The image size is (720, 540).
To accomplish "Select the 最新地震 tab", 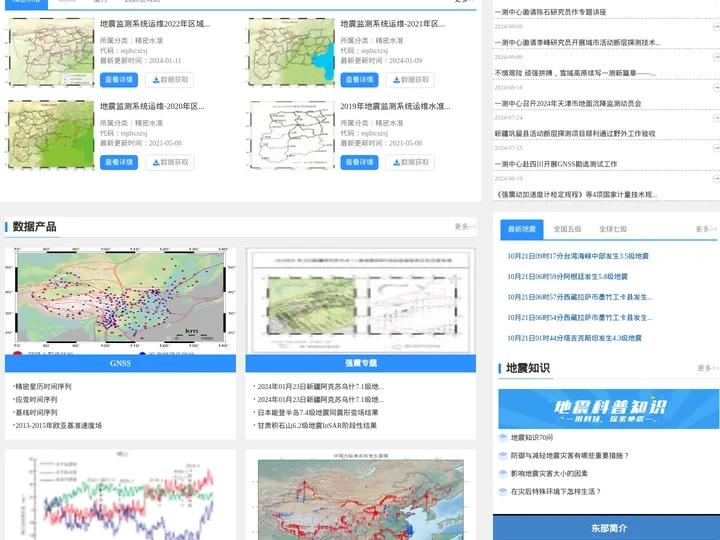I will (522, 229).
